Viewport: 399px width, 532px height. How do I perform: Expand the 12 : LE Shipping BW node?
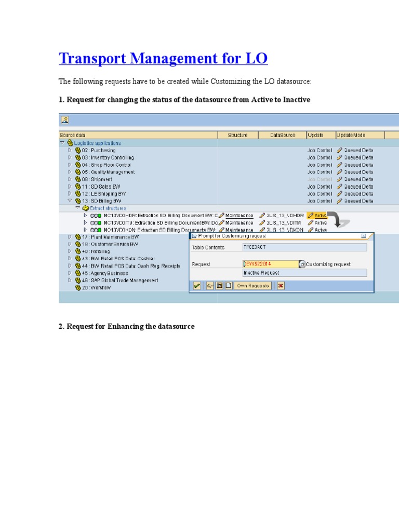point(70,193)
